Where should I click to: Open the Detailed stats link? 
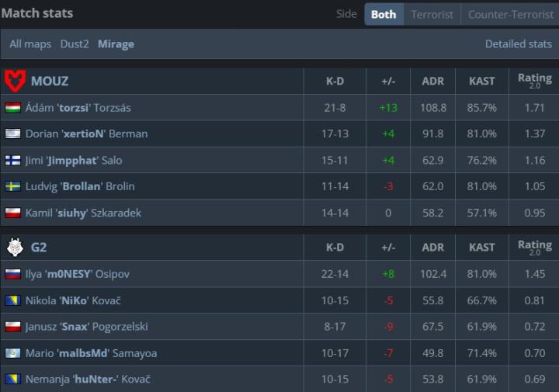click(x=518, y=44)
